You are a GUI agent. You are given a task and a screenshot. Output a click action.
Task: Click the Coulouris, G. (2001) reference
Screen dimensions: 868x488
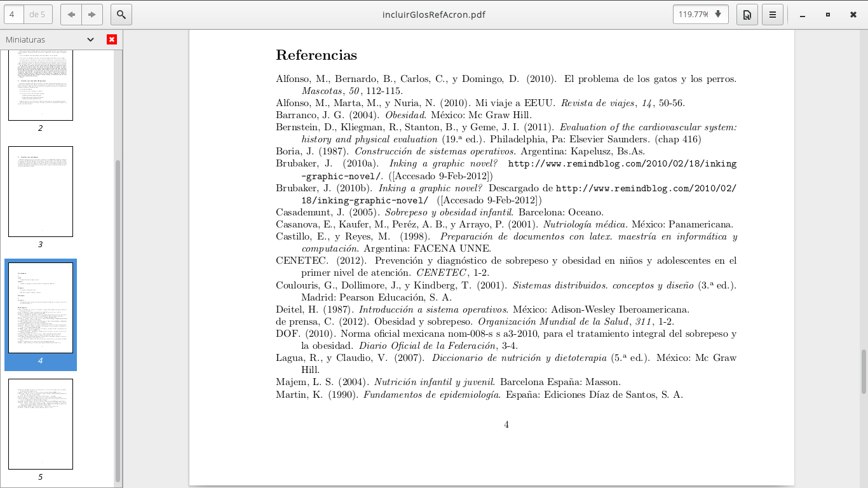point(506,292)
